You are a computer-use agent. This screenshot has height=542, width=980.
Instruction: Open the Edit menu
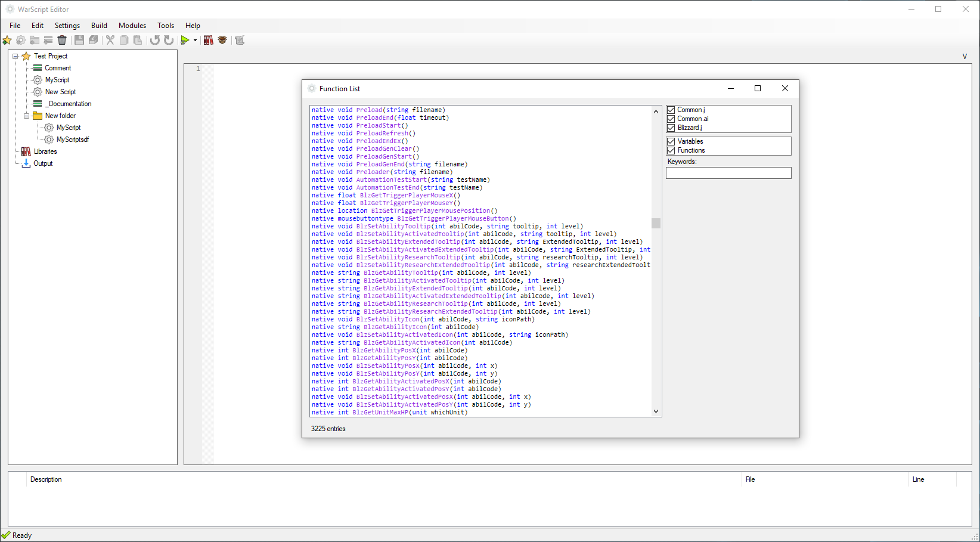coord(38,26)
